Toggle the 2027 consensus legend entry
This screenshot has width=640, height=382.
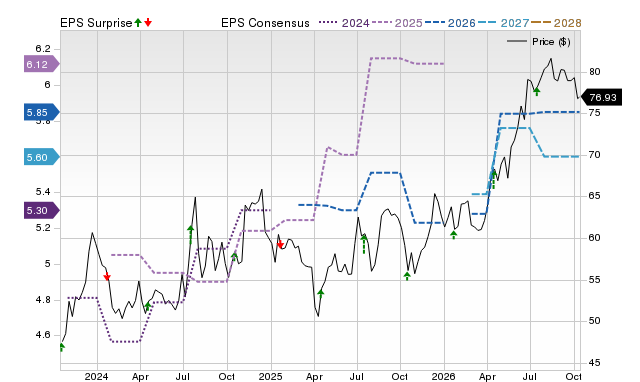click(503, 23)
